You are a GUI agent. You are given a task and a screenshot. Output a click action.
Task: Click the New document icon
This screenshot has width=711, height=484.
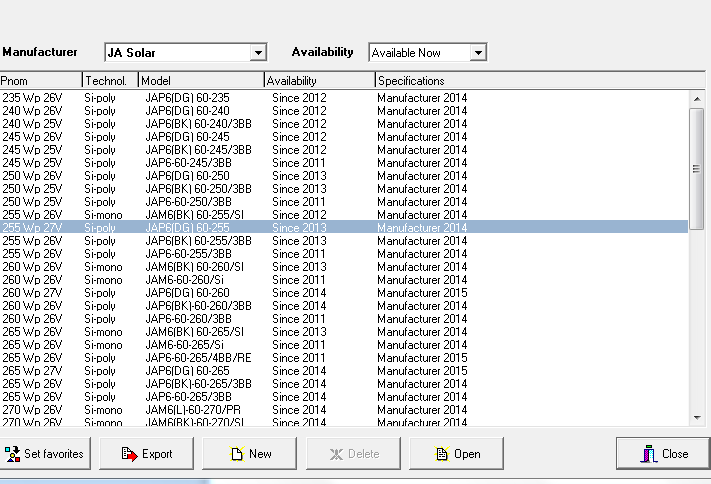tap(237, 454)
